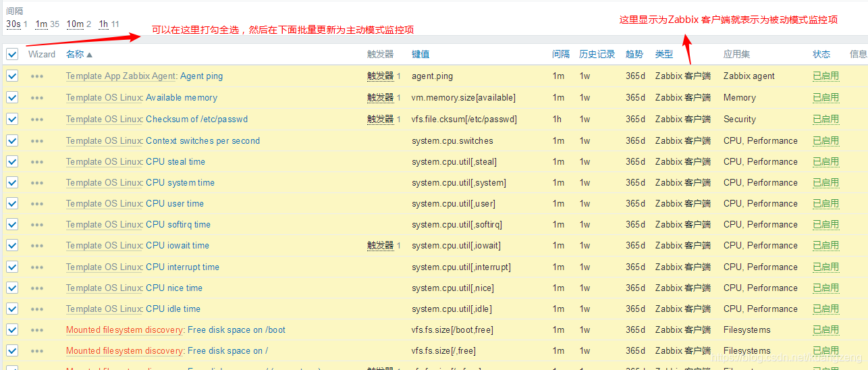Filter by 10m interval
Viewport: 868px width, 370px height.
75,24
